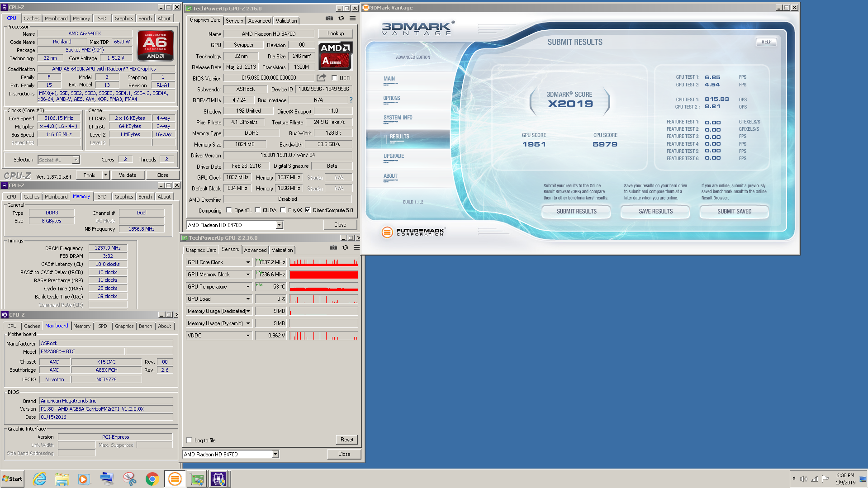Image resolution: width=868 pixels, height=488 pixels.
Task: Click the AMD A6 processor logo in CPU-Z
Action: click(155, 46)
